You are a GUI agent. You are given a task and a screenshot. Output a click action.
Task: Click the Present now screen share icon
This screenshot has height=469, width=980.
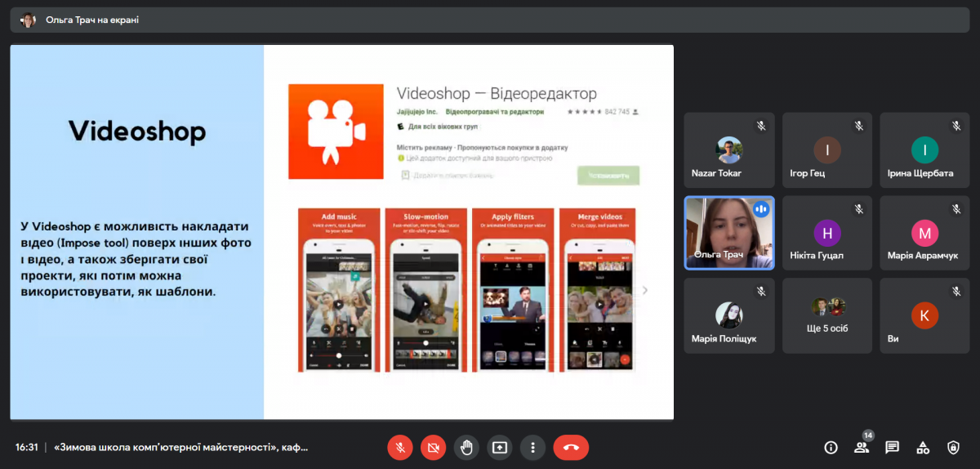[499, 447]
